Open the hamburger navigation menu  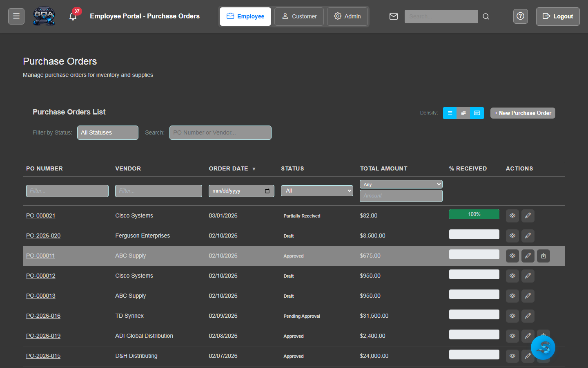16,16
